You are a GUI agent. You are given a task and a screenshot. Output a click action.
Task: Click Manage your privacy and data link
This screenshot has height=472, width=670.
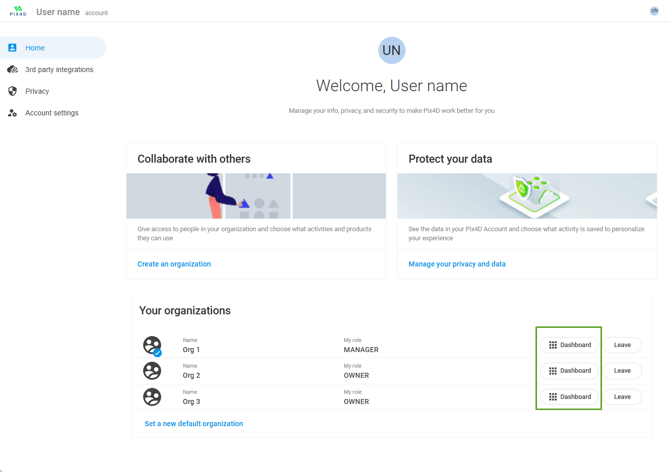click(457, 264)
